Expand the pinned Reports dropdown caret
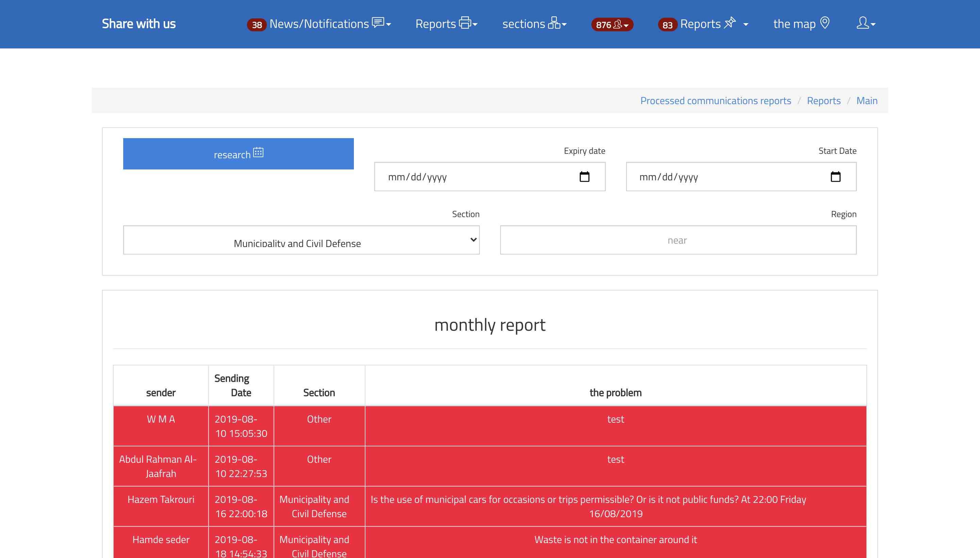Image resolution: width=980 pixels, height=558 pixels. [x=746, y=24]
